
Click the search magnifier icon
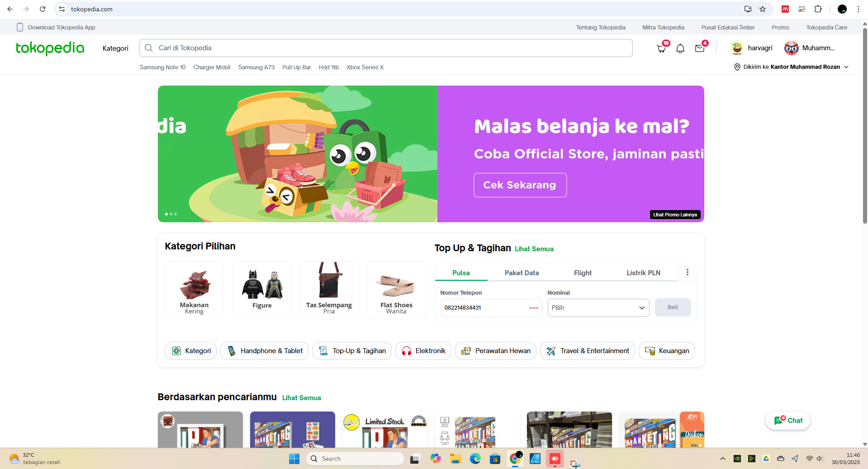point(149,48)
